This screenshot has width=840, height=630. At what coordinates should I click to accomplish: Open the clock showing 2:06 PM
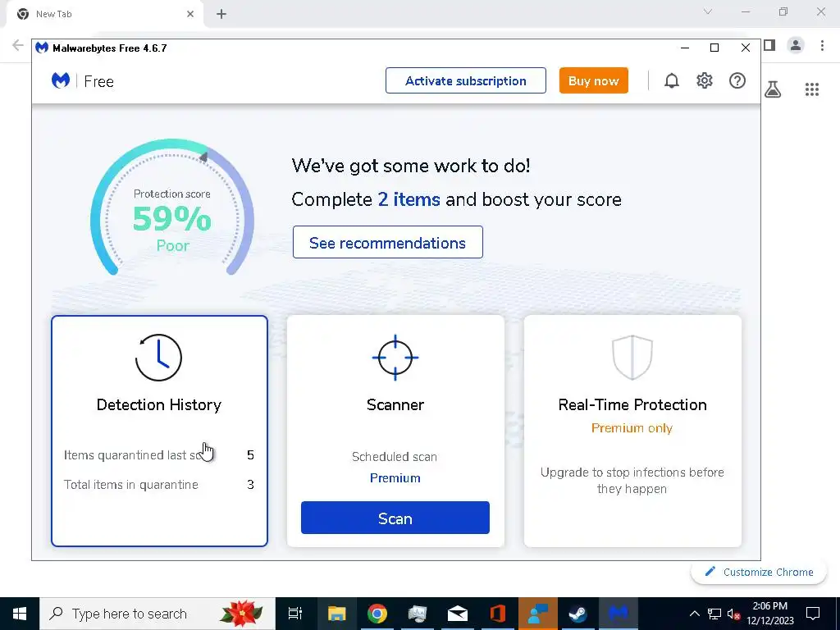pos(769,614)
